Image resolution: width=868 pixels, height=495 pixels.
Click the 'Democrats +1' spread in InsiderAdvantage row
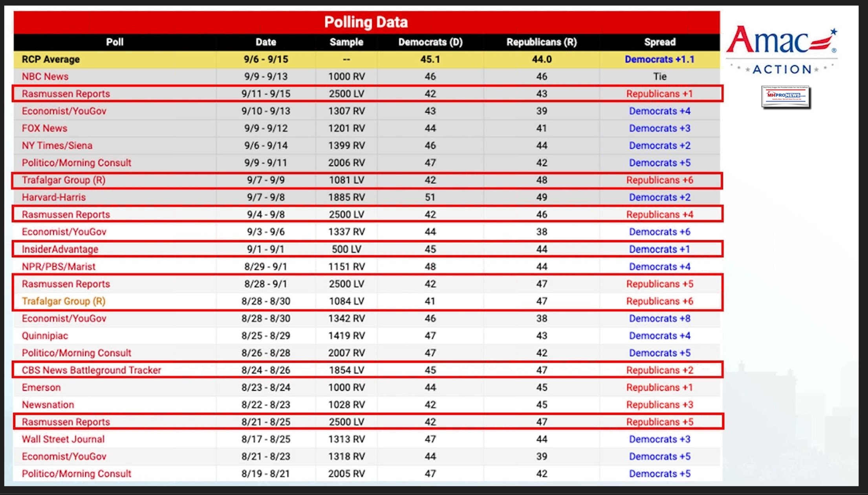click(660, 249)
